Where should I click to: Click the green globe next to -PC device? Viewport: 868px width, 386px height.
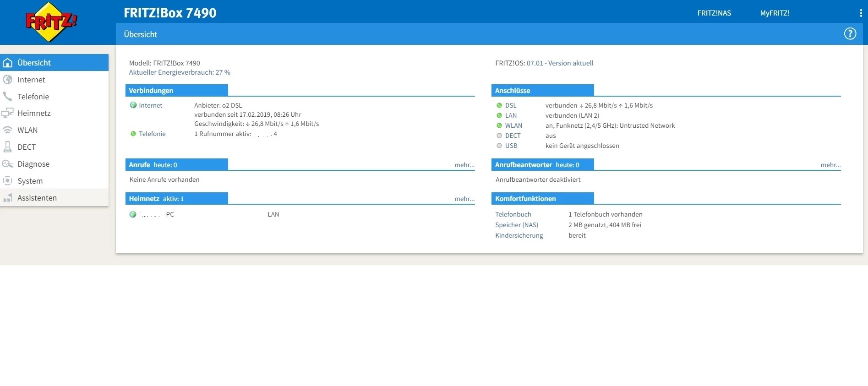click(x=133, y=214)
